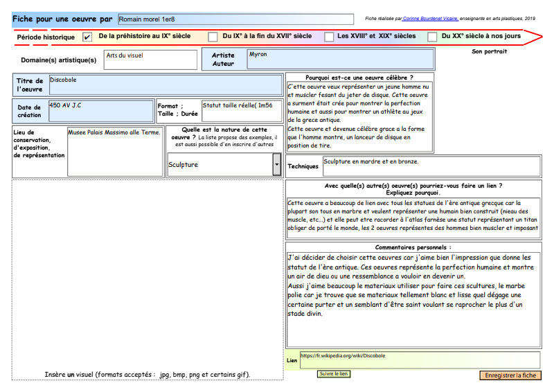
Task: Check the 'Du IX° à la fin du XVII° siècle' box
Action: [213, 37]
